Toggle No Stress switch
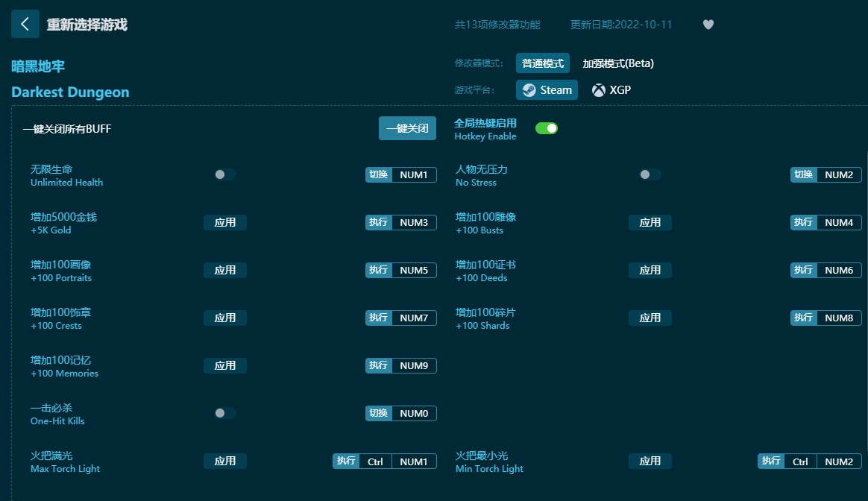This screenshot has height=501, width=868. (650, 174)
